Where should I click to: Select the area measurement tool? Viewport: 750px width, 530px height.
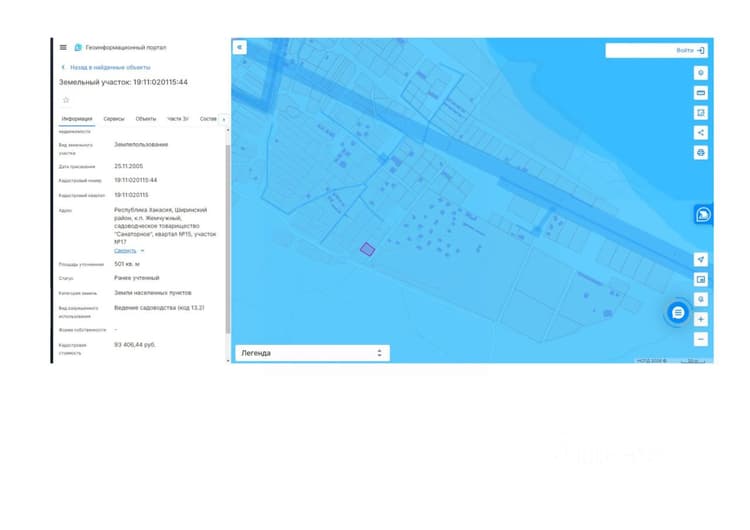(x=701, y=113)
